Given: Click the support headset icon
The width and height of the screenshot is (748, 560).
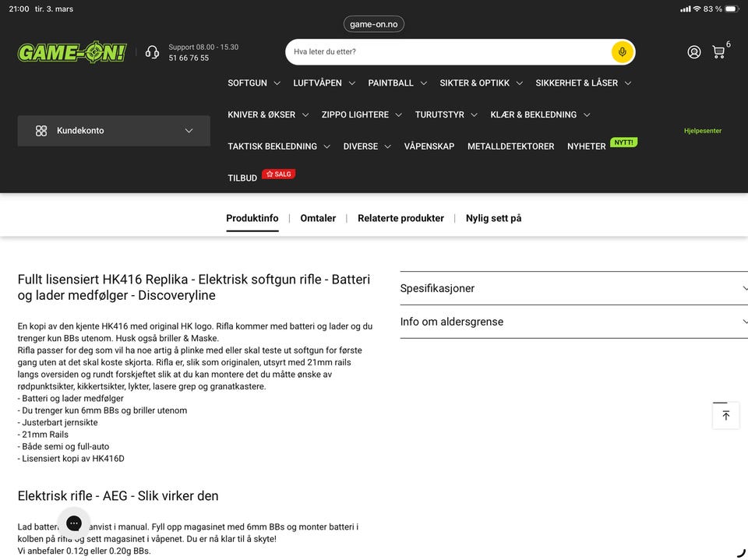Looking at the screenshot, I should click(152, 52).
